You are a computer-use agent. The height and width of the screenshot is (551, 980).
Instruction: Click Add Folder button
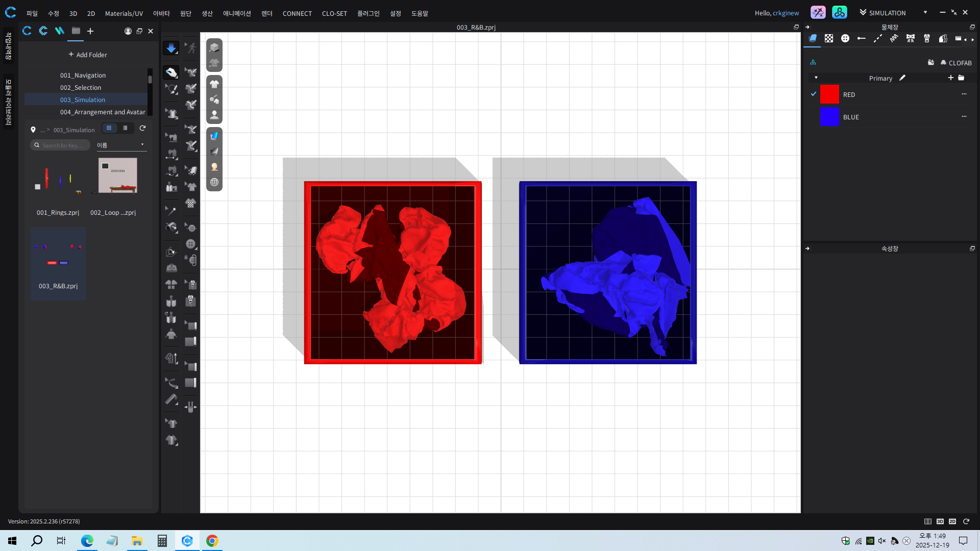pos(88,55)
